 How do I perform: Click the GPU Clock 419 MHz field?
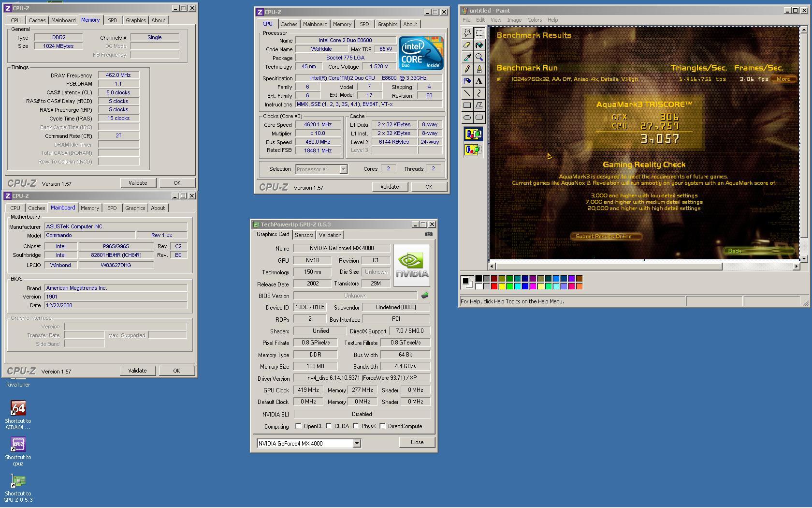pos(308,390)
